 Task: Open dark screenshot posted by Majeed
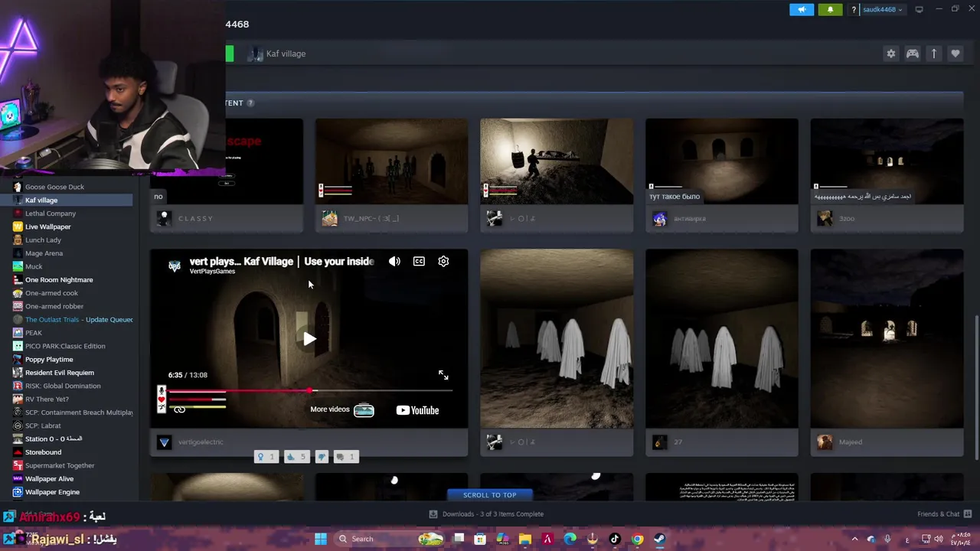pos(887,338)
